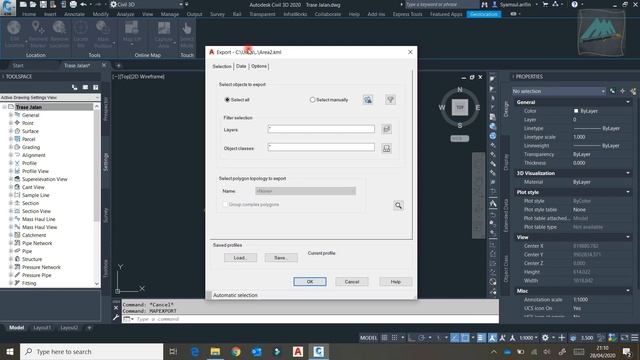
Task: Open Microsoft Edge from taskbar
Action: point(195,351)
